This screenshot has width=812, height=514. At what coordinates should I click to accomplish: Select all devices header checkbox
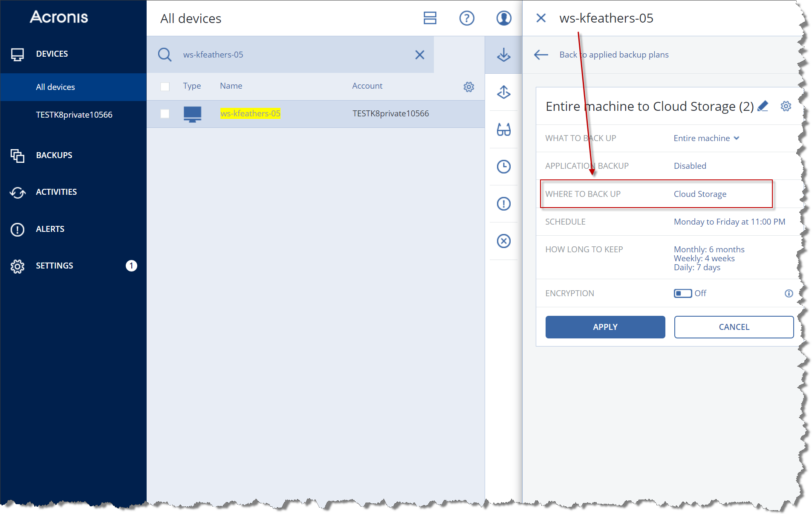click(x=165, y=87)
